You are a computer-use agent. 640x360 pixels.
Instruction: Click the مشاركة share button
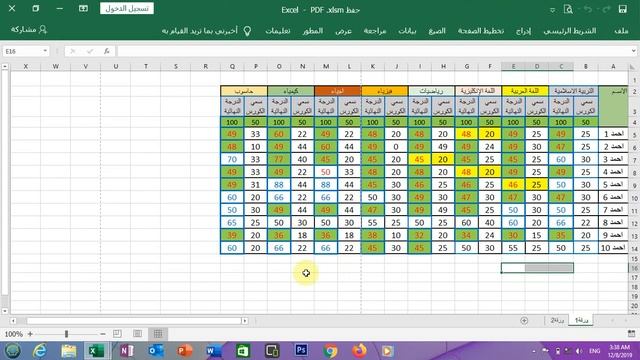pos(29,30)
